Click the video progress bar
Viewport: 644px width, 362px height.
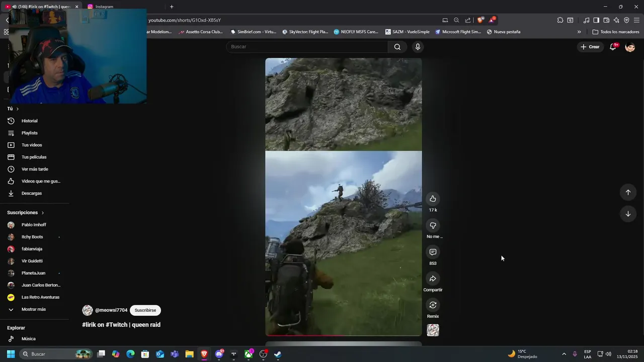click(x=344, y=335)
